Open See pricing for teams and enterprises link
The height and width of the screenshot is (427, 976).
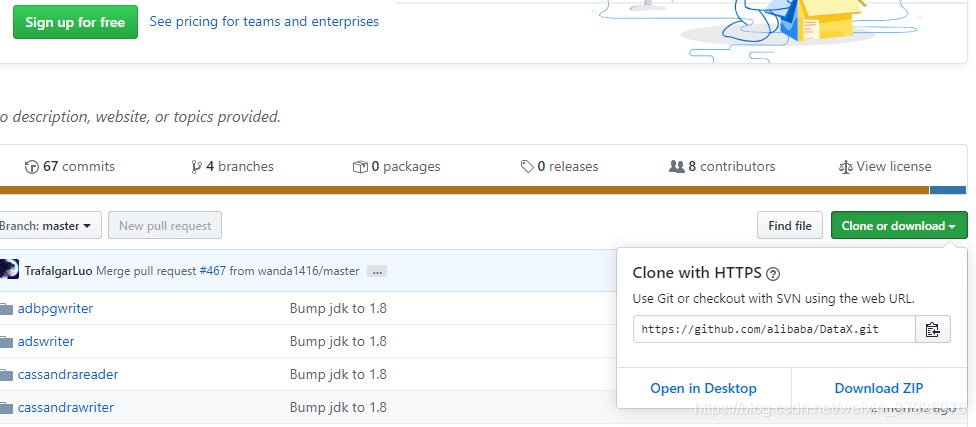264,21
